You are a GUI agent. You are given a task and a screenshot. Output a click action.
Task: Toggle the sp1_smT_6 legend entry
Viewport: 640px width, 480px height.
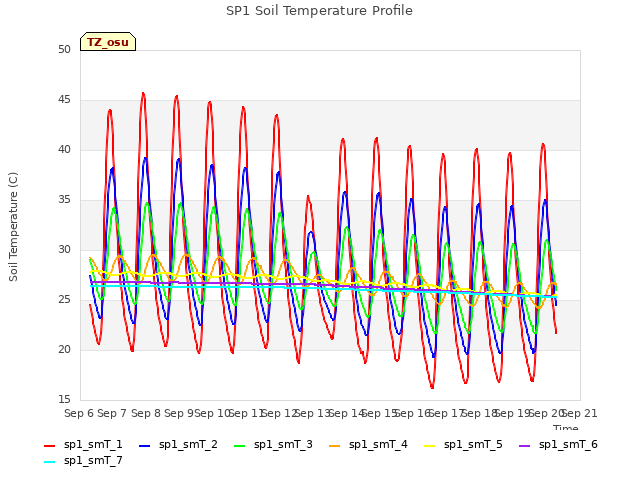(558, 444)
